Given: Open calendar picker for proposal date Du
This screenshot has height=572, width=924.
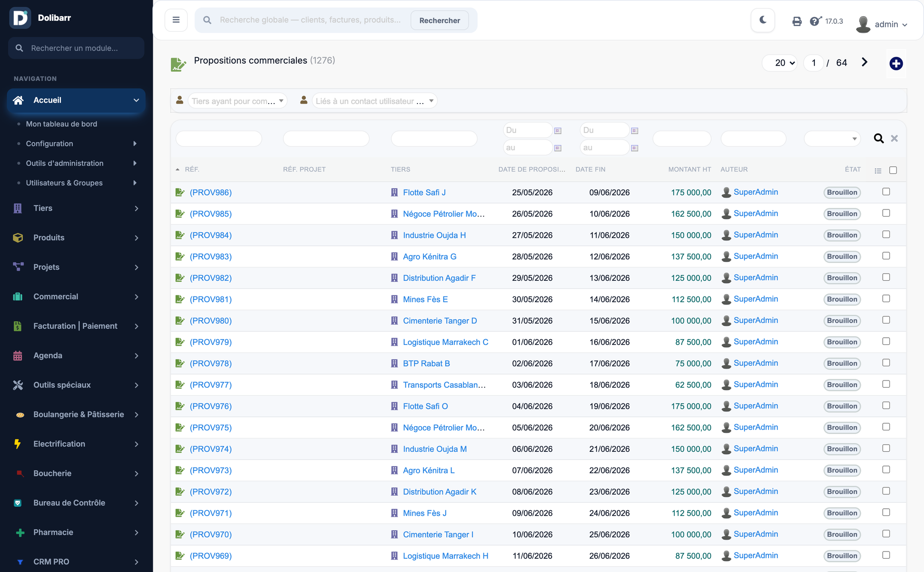Looking at the screenshot, I should point(558,131).
